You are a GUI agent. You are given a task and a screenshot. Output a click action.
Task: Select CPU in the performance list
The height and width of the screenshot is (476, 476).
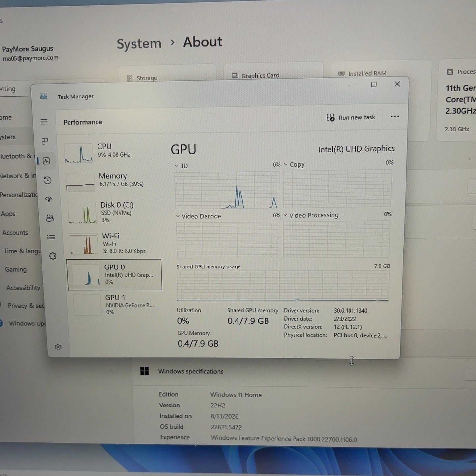point(112,154)
